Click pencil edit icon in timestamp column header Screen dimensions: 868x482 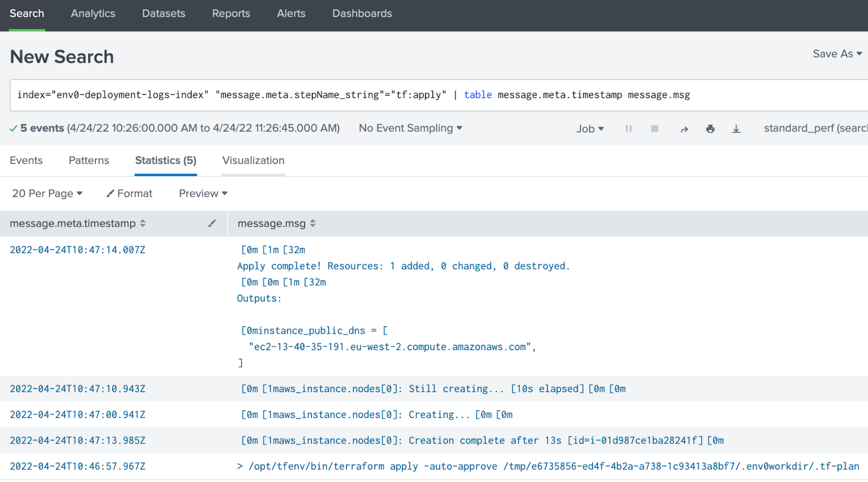point(212,223)
